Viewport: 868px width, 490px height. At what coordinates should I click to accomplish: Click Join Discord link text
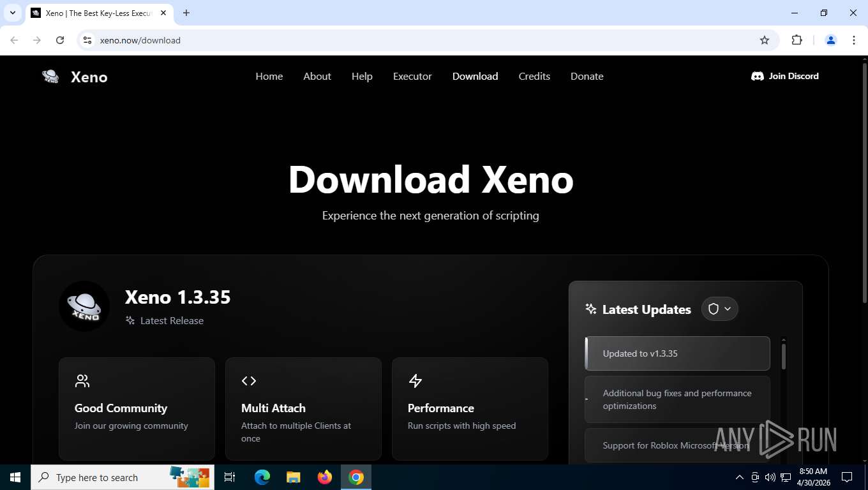793,76
